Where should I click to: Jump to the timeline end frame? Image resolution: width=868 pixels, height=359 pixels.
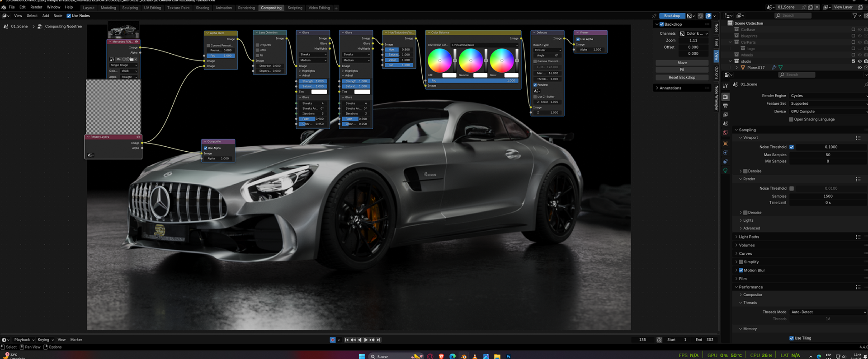click(x=379, y=340)
